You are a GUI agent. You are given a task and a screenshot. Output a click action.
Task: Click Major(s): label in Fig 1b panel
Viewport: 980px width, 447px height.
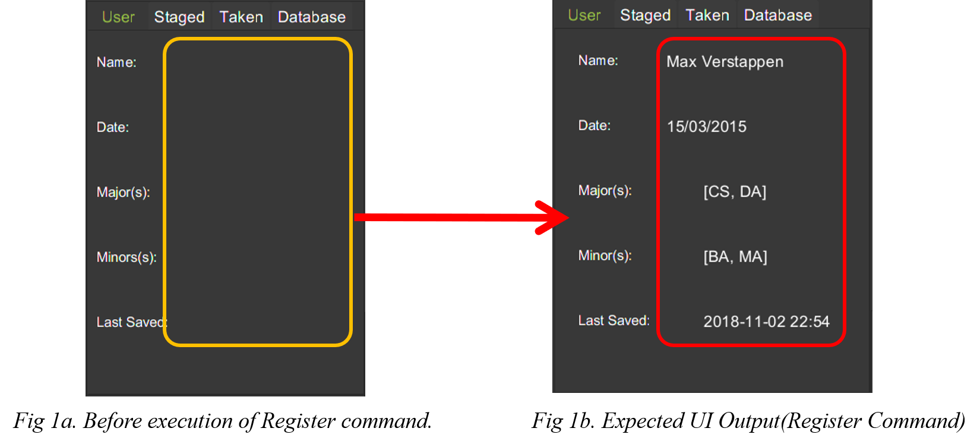coord(605,190)
